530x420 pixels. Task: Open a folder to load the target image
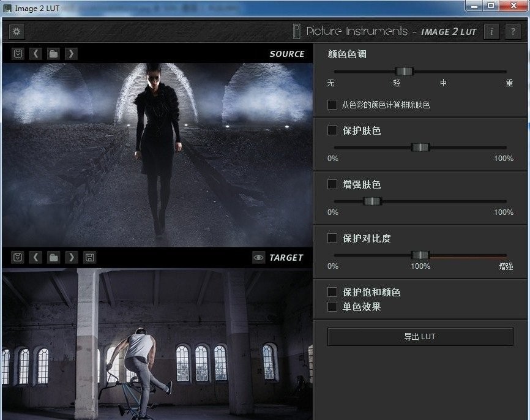pos(53,257)
